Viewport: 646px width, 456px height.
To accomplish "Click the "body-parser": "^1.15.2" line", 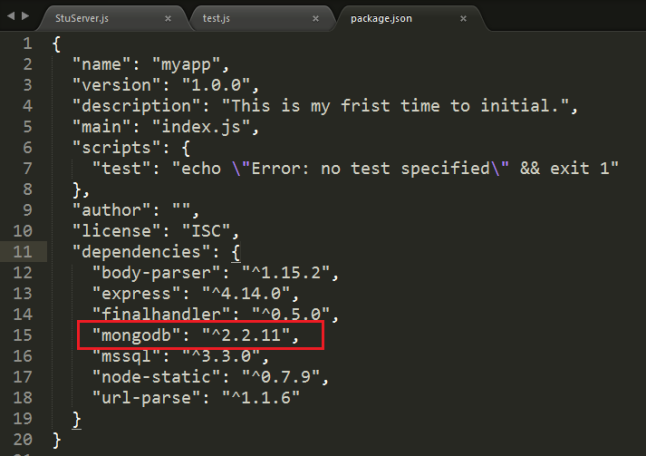I will (215, 273).
